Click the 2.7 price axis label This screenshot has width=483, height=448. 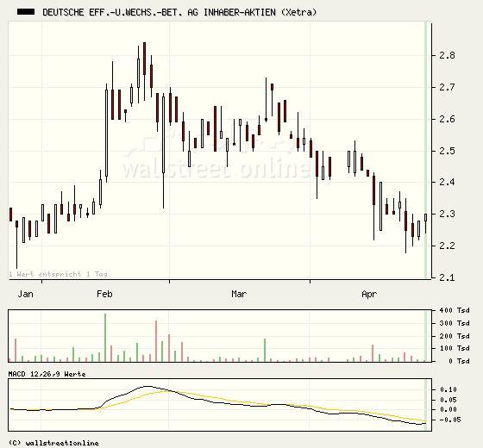[448, 87]
